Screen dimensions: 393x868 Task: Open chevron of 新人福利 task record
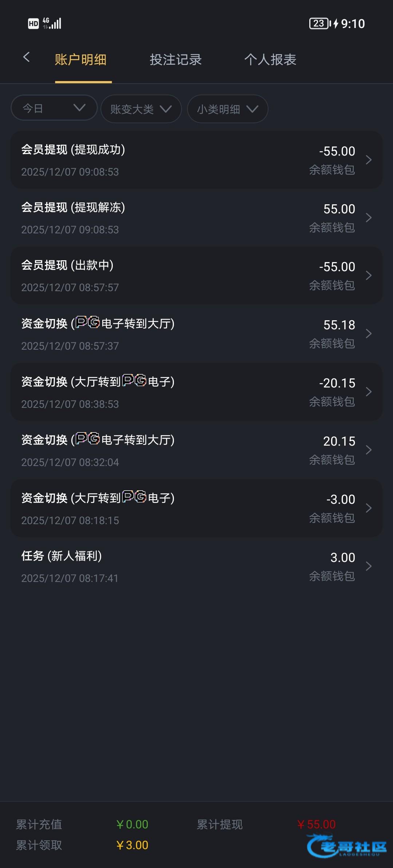tap(368, 566)
